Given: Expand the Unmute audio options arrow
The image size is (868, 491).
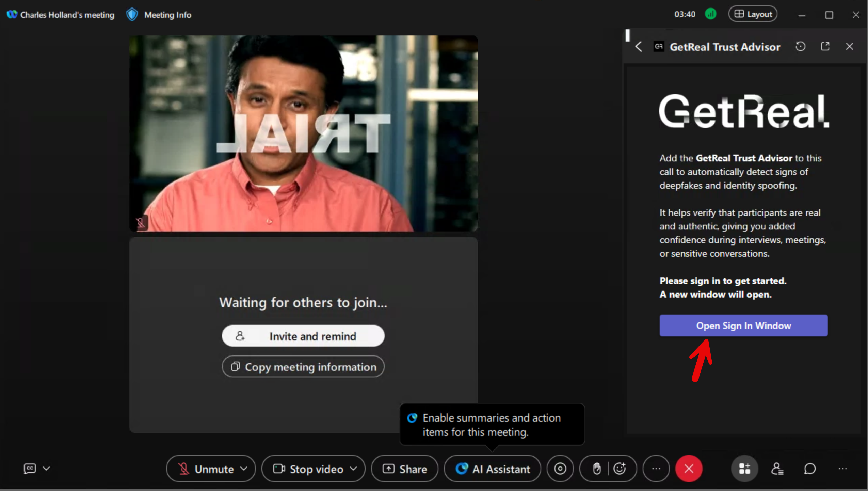Looking at the screenshot, I should 244,469.
